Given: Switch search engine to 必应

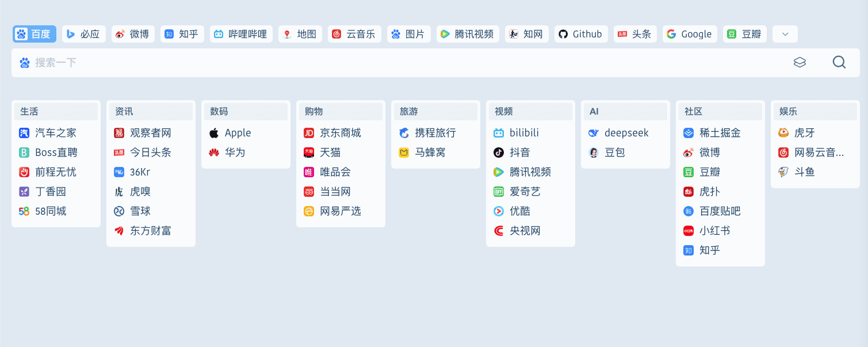Looking at the screenshot, I should coord(84,34).
